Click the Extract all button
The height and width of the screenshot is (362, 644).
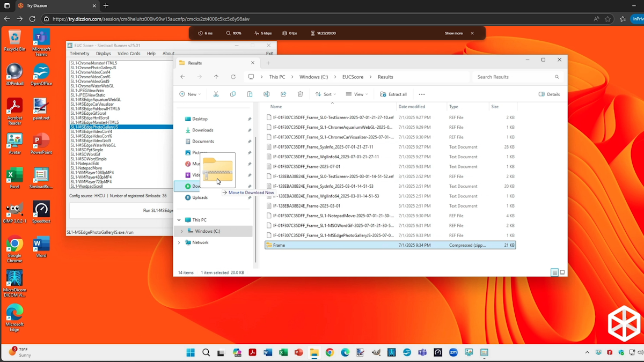[393, 94]
